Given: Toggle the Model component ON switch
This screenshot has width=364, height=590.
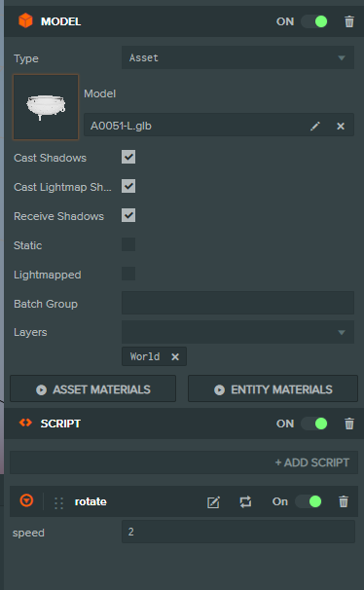Looking at the screenshot, I should [x=314, y=21].
